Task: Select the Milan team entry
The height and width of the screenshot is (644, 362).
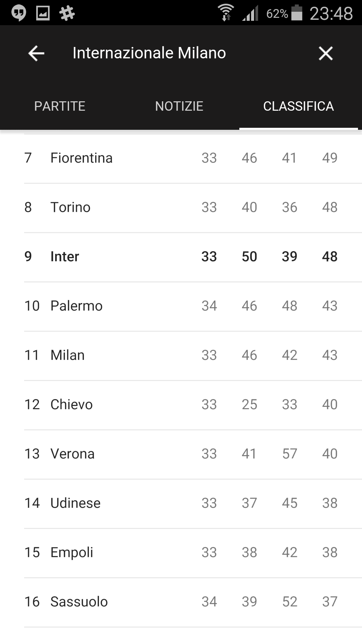Action: point(181,356)
